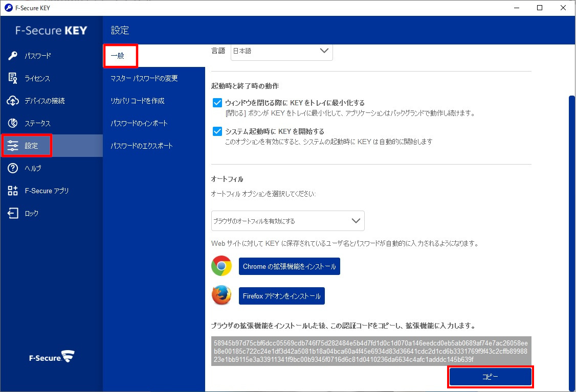The image size is (576, 392).
Task: Open マスター パスワードの変更 section
Action: coord(144,78)
